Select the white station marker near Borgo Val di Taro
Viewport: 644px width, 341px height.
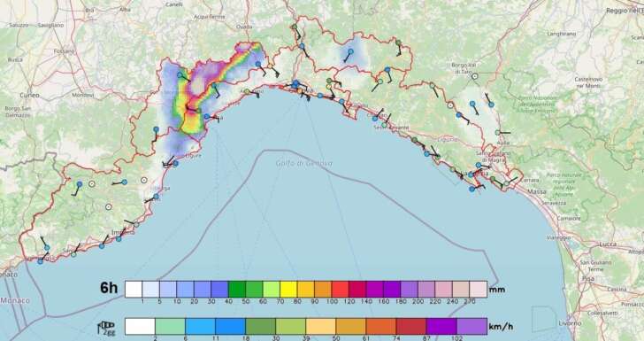pyautogui.click(x=475, y=76)
